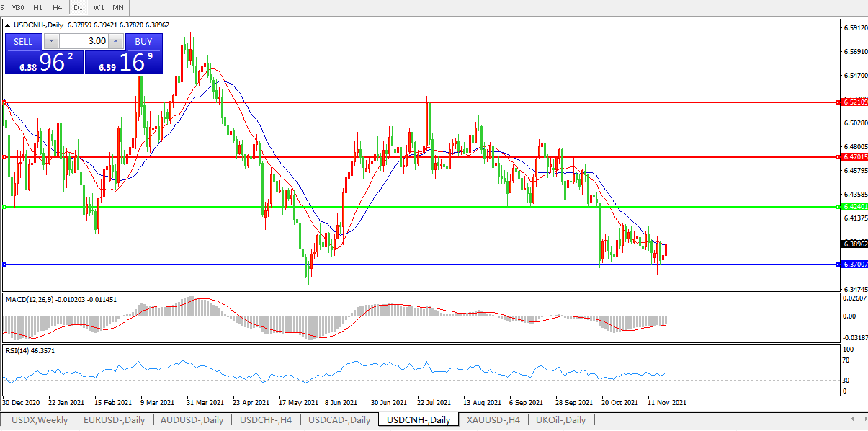Increase lot volume with up arrow

coord(115,42)
